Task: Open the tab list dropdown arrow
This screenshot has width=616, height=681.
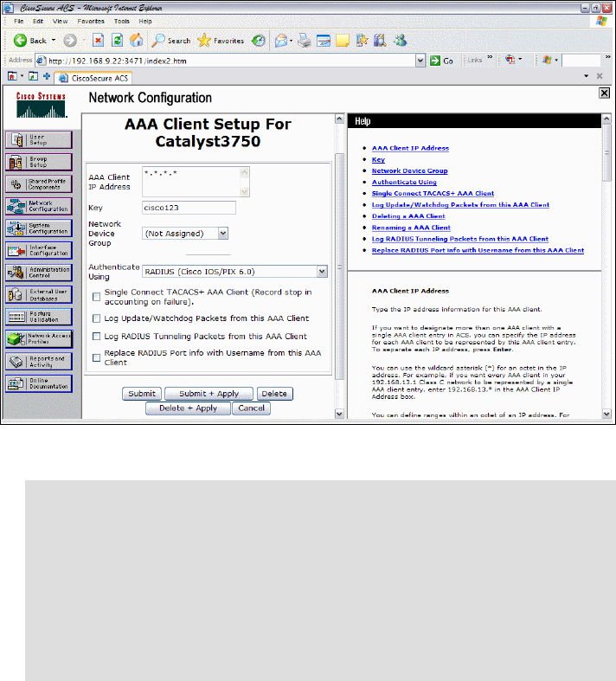Action: click(586, 76)
